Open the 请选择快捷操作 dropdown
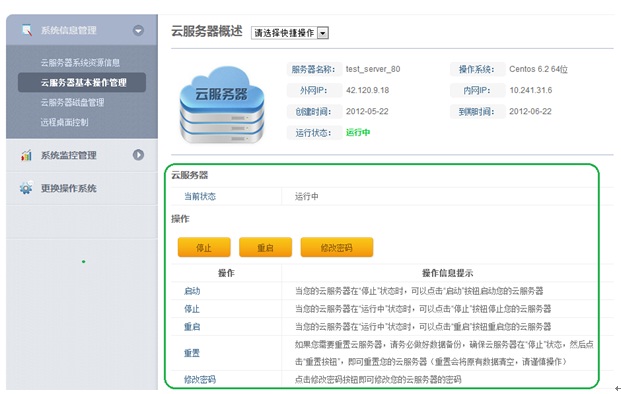The width and height of the screenshot is (621, 394). 290,33
